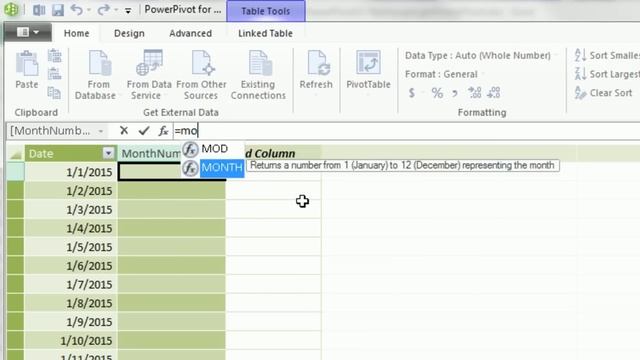Select the Table Tools contextual tab
The height and width of the screenshot is (360, 640).
click(265, 11)
